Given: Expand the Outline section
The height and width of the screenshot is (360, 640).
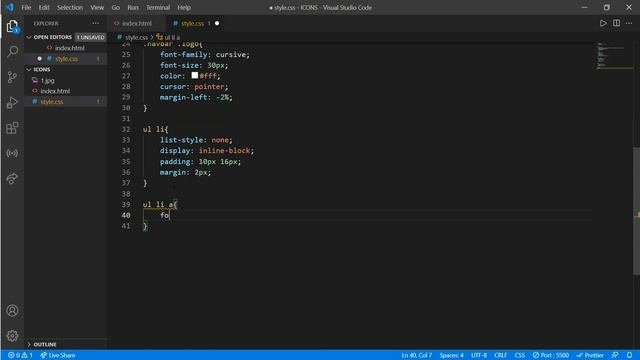Looking at the screenshot, I should tap(65, 344).
